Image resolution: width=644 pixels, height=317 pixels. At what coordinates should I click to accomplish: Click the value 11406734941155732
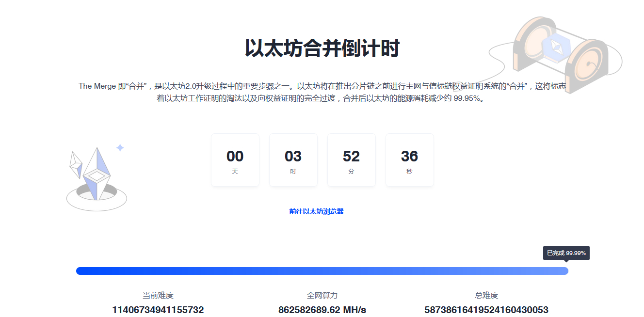tap(158, 310)
